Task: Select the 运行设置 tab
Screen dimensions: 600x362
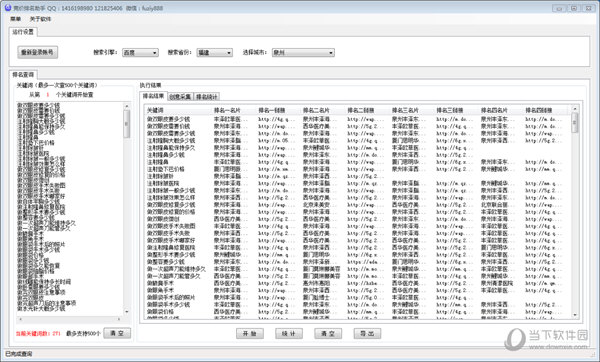Action: click(23, 32)
